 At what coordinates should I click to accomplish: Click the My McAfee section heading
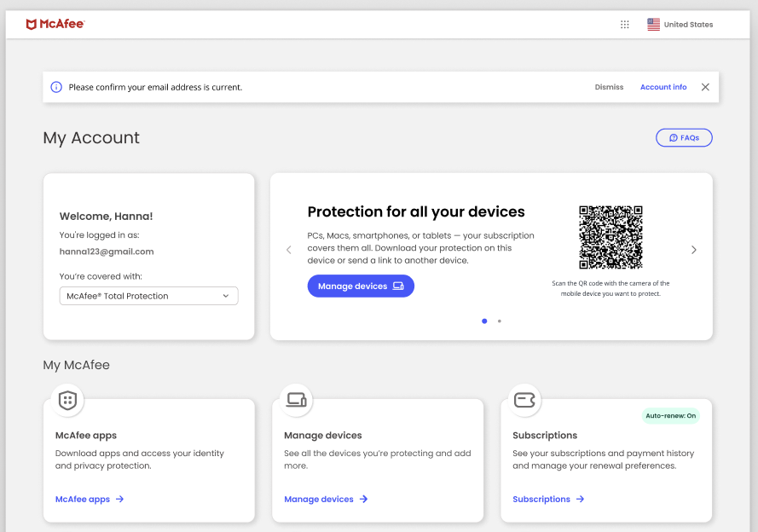click(77, 365)
